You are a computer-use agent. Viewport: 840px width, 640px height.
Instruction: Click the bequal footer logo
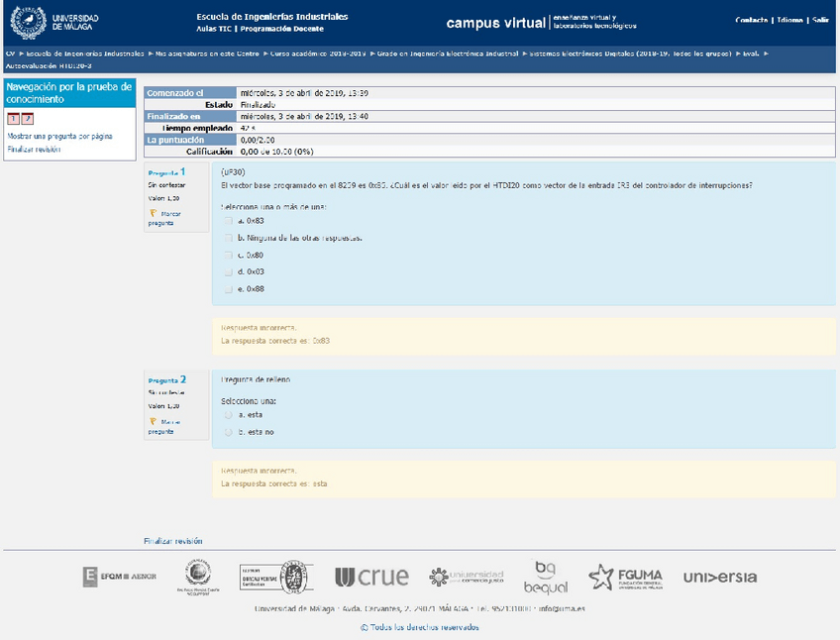[546, 578]
